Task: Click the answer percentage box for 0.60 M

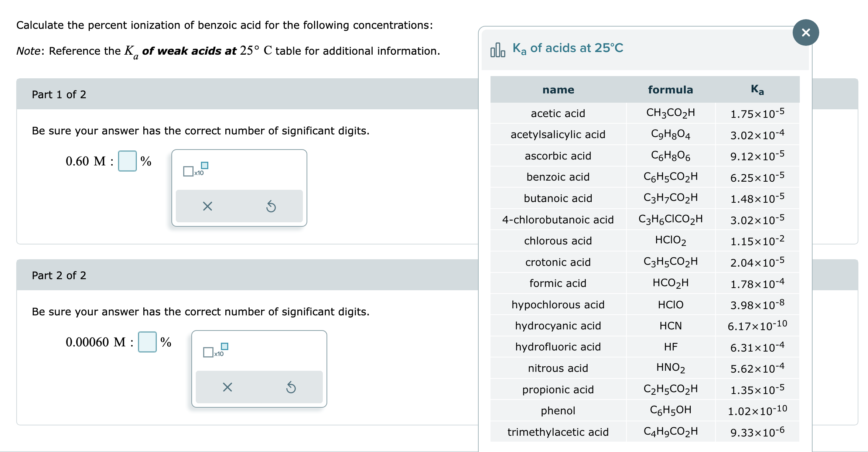Action: [127, 161]
